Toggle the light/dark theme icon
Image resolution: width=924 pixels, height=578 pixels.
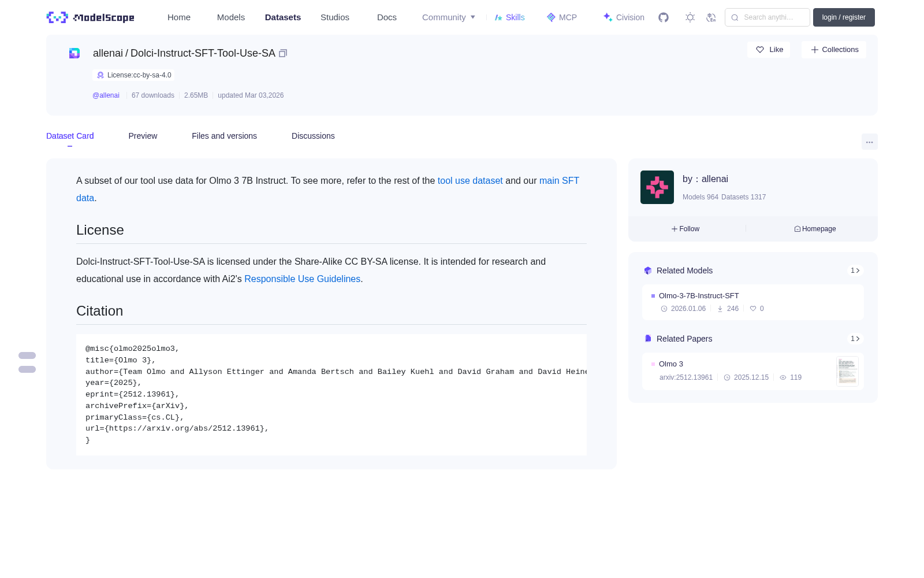[x=690, y=17]
